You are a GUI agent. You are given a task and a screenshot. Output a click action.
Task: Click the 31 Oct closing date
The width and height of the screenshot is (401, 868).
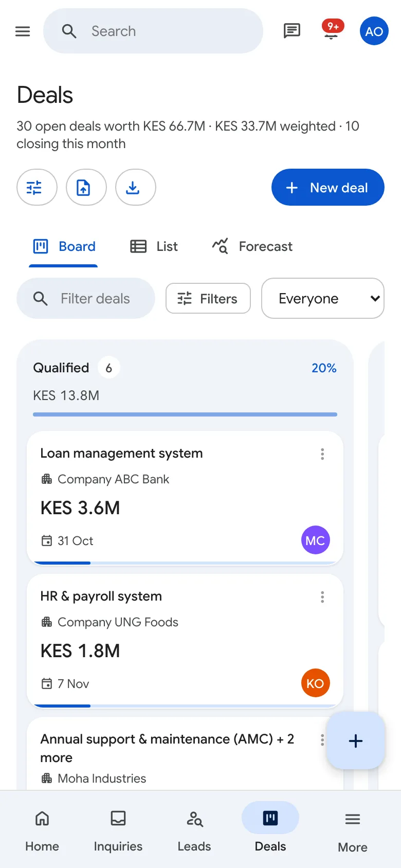click(x=75, y=541)
